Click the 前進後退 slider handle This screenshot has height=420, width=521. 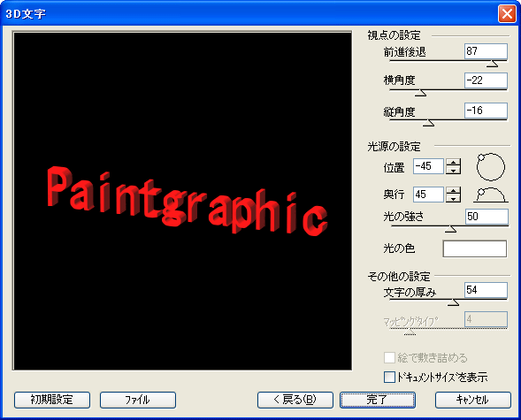492,64
